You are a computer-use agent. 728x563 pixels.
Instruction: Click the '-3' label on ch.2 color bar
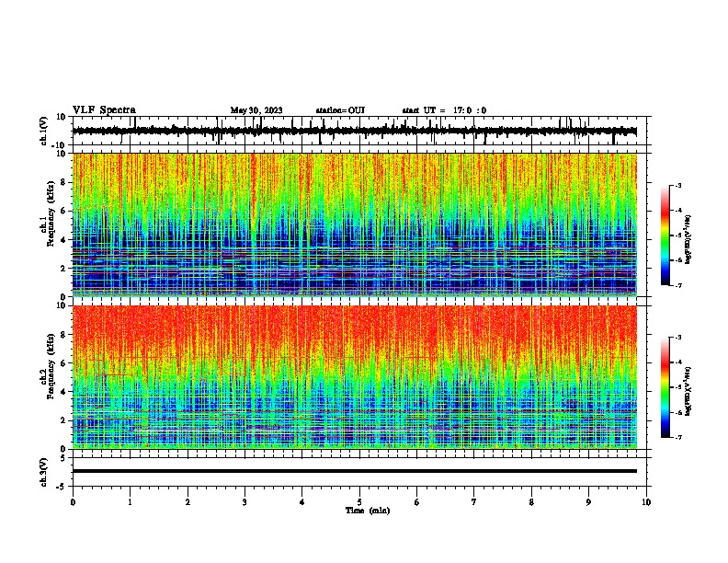[x=677, y=338]
